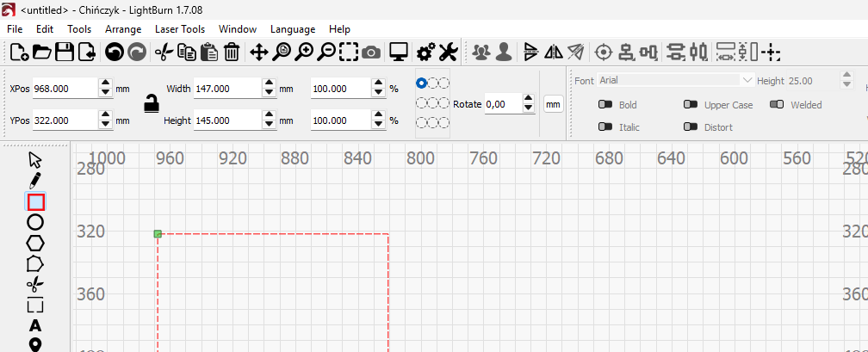
Task: Click the Undo arrow icon
Action: coord(114,52)
